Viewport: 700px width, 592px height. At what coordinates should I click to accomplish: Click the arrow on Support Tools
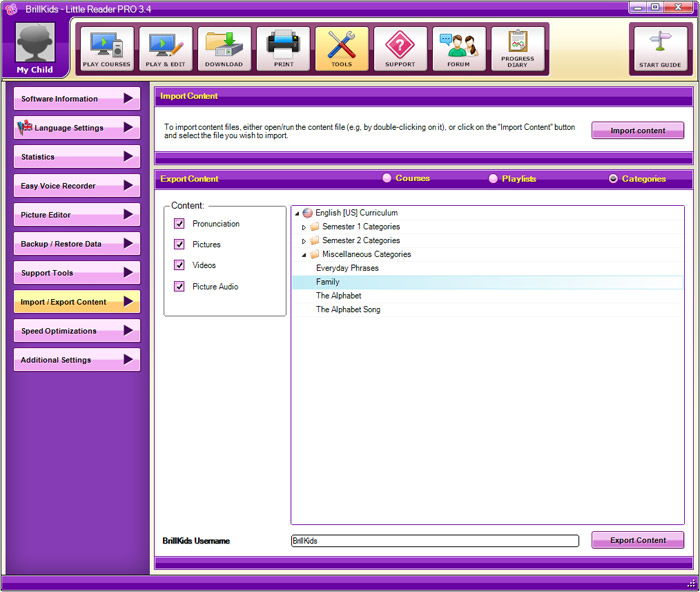[128, 272]
